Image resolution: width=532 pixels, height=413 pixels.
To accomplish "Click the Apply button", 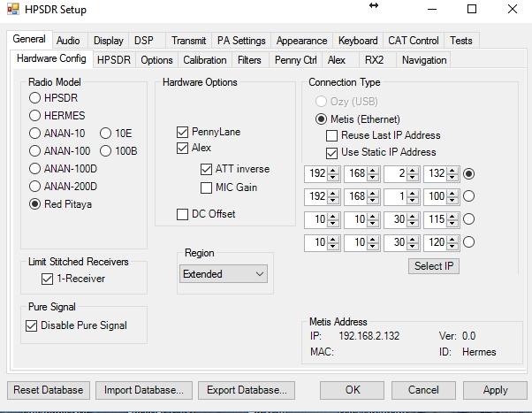I will point(495,390).
